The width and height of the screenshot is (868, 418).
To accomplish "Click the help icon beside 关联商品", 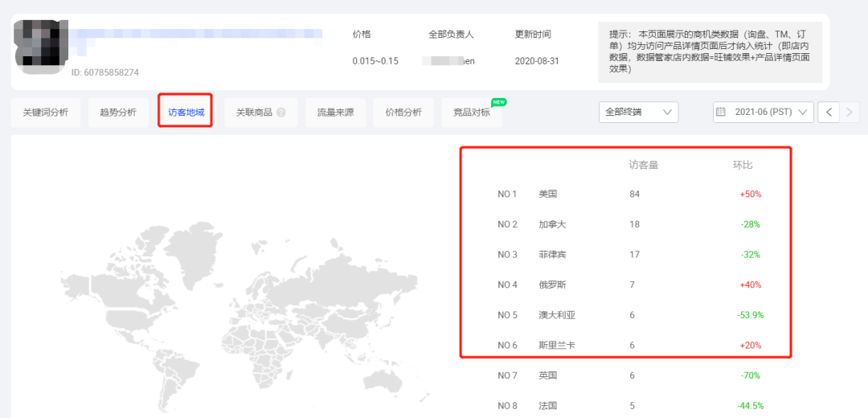I will [x=281, y=113].
